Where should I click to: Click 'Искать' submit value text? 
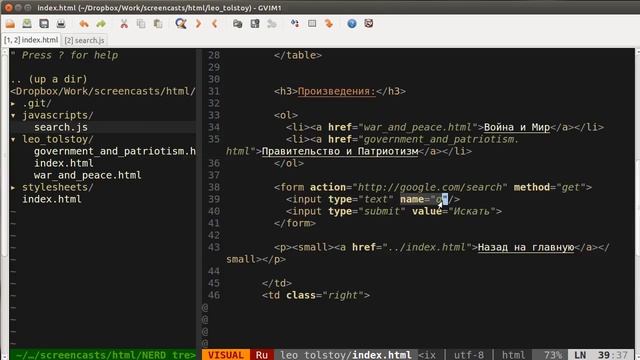471,211
